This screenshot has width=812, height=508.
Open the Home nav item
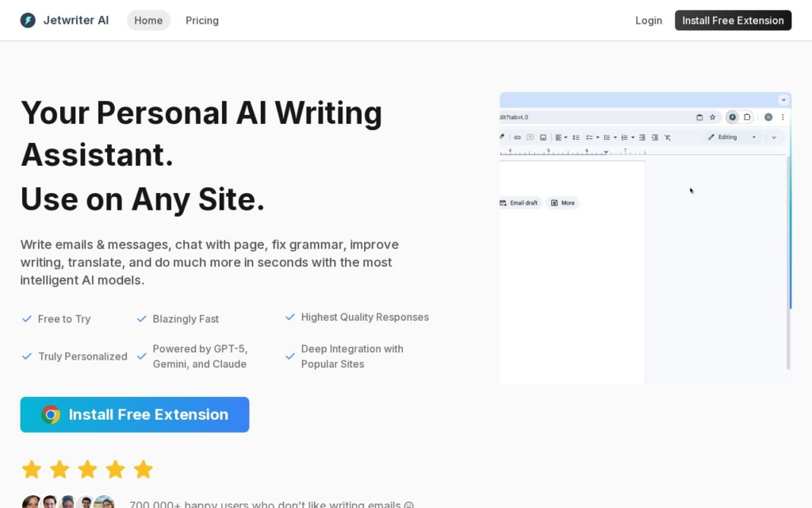point(148,20)
